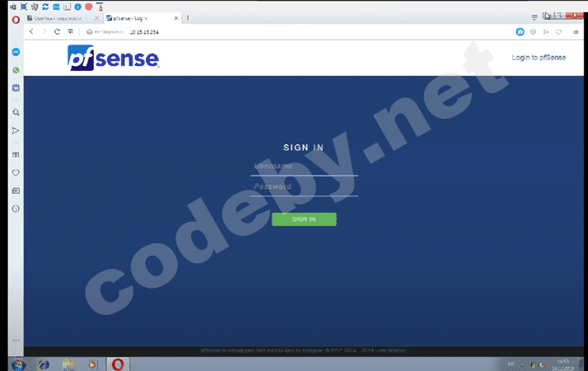Open history clock in sidebar
This screenshot has height=371, width=588.
(x=16, y=209)
